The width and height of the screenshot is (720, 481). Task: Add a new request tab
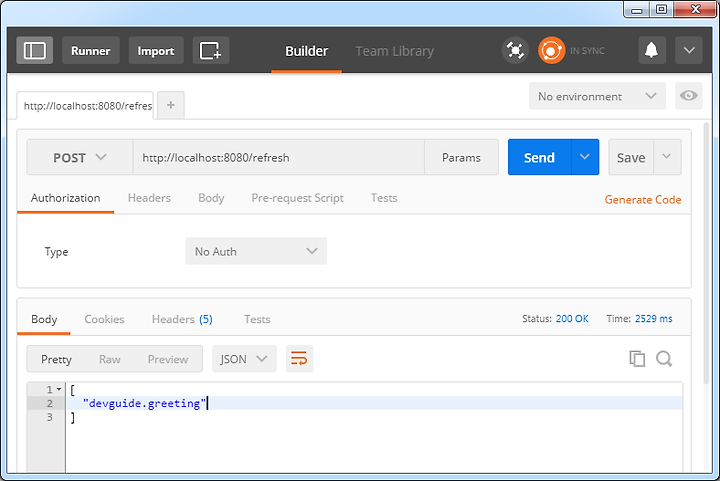(171, 105)
